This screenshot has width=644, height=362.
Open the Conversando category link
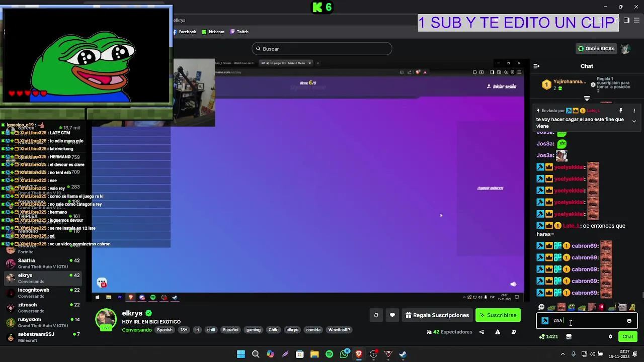point(137,330)
